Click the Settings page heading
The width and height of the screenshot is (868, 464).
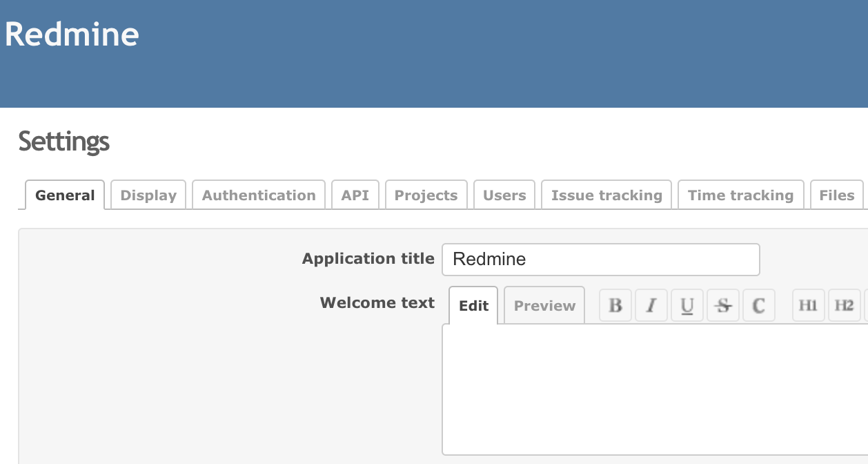pos(64,142)
